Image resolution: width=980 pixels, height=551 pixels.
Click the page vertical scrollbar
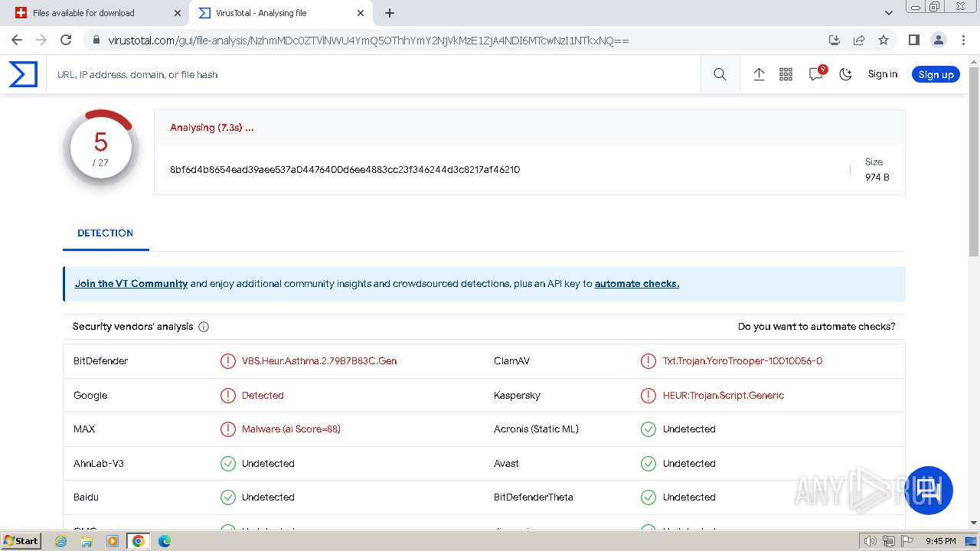[974, 163]
